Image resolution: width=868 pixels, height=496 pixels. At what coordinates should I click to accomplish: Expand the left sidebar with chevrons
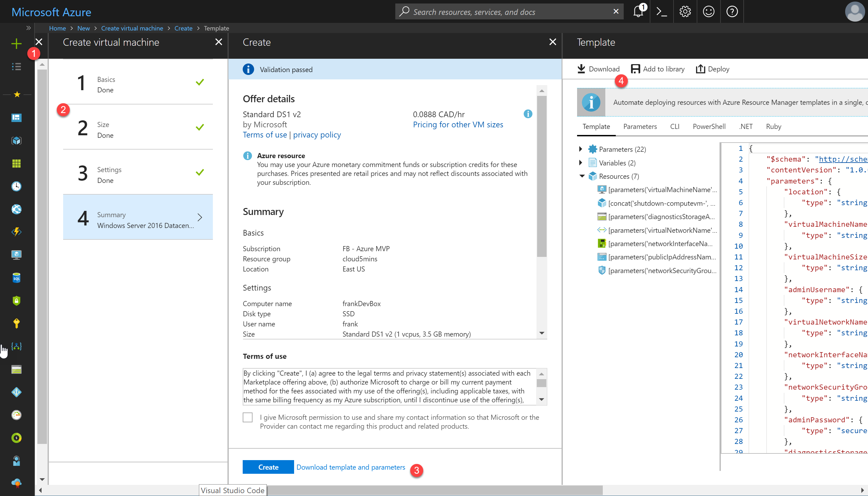pyautogui.click(x=29, y=28)
